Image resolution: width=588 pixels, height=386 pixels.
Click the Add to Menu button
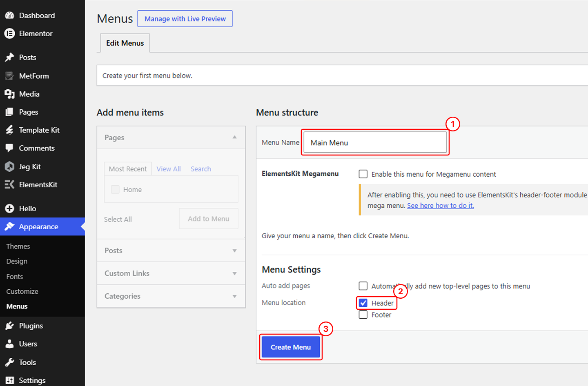point(209,219)
